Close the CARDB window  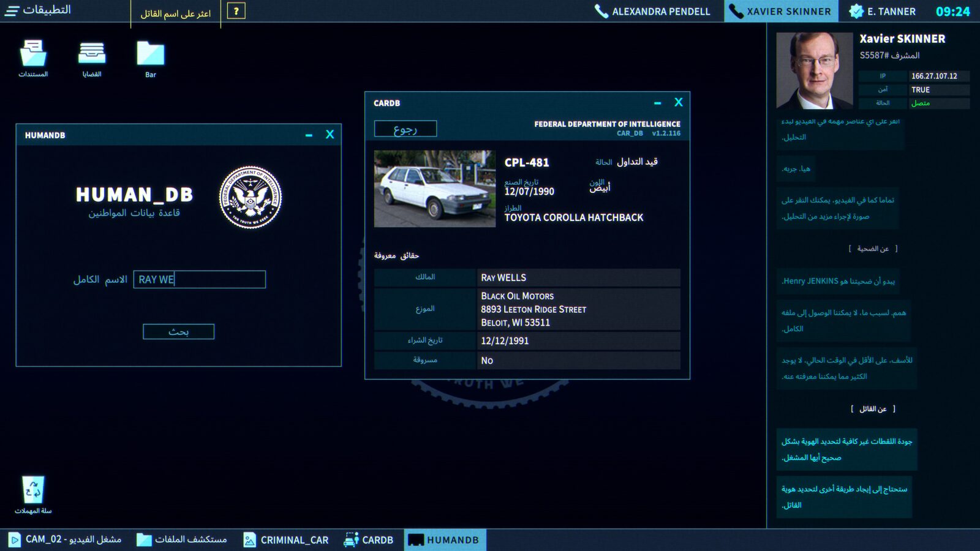[678, 102]
